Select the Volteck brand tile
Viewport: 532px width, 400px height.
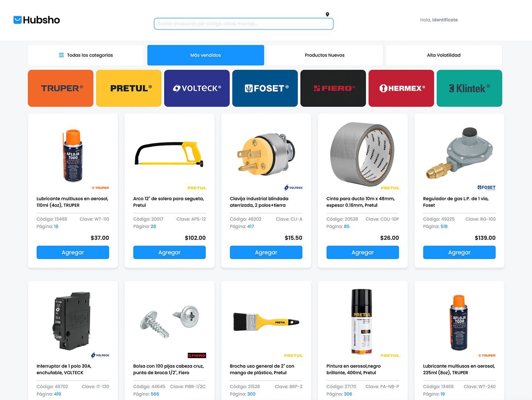[x=197, y=88]
